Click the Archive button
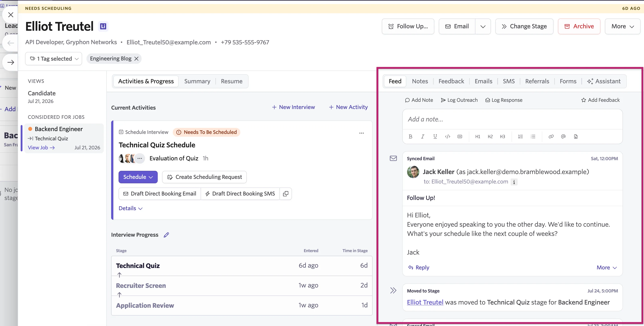Screen dimensions: 644x326 [x=579, y=26]
